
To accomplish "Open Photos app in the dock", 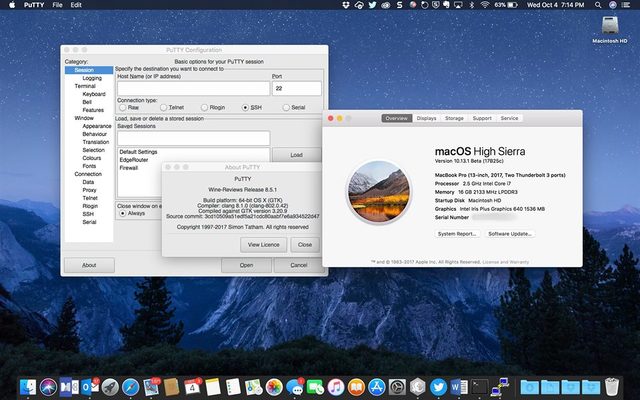I will pos(274,387).
